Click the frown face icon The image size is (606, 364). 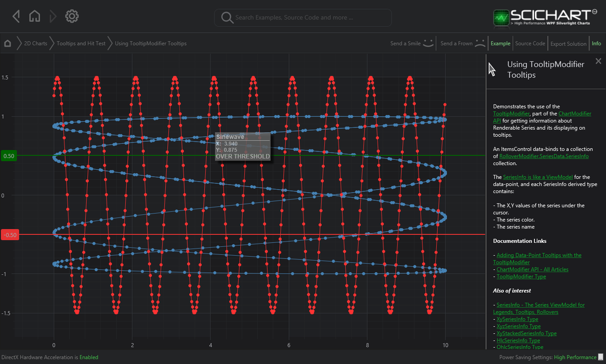480,43
